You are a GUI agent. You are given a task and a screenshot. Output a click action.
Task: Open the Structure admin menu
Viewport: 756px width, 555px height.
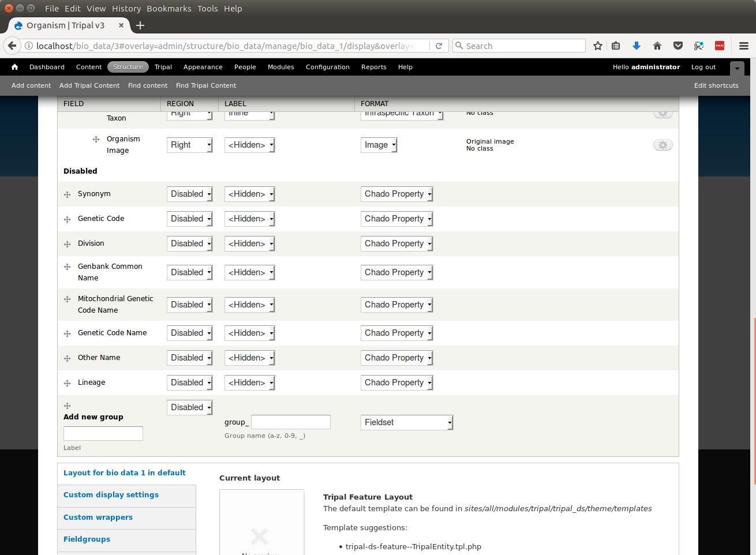click(x=128, y=67)
